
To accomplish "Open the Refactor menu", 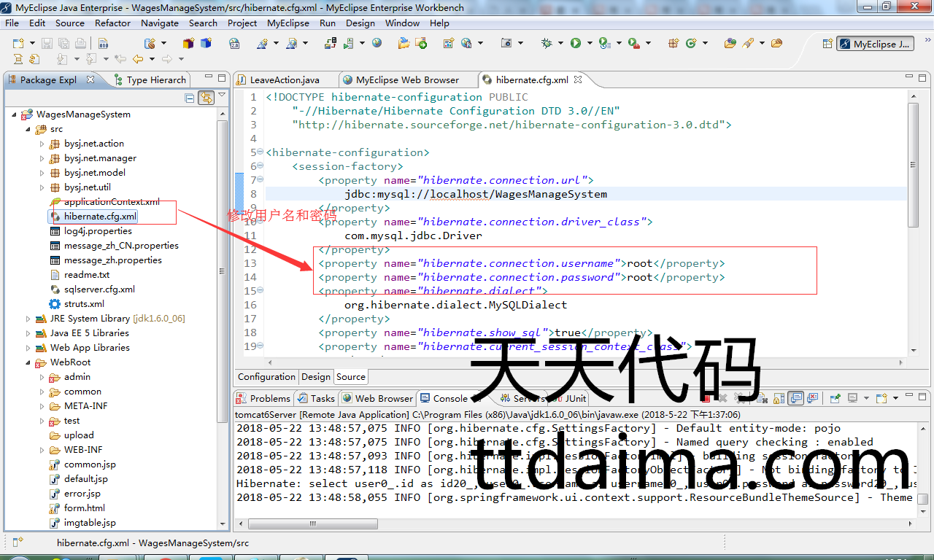I will tap(112, 23).
